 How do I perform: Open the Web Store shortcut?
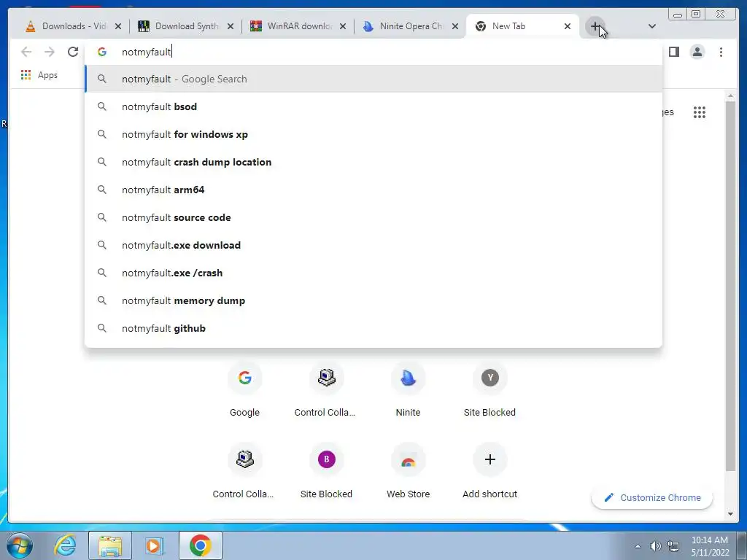(x=409, y=470)
